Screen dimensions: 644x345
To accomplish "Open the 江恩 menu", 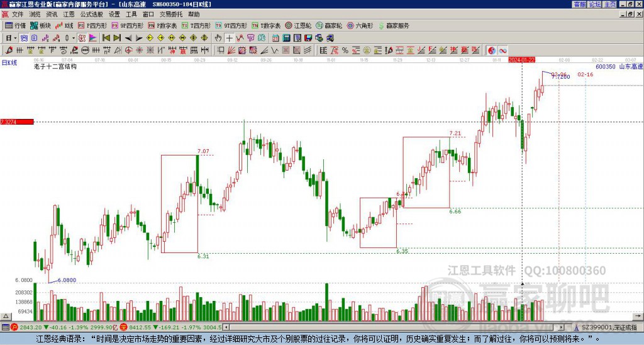I will (69, 14).
